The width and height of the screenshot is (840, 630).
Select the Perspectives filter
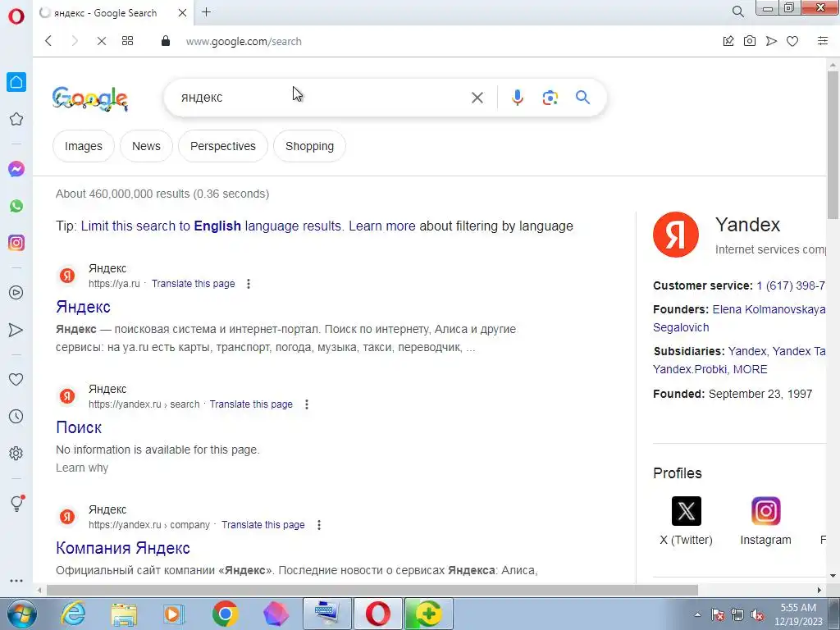point(223,146)
